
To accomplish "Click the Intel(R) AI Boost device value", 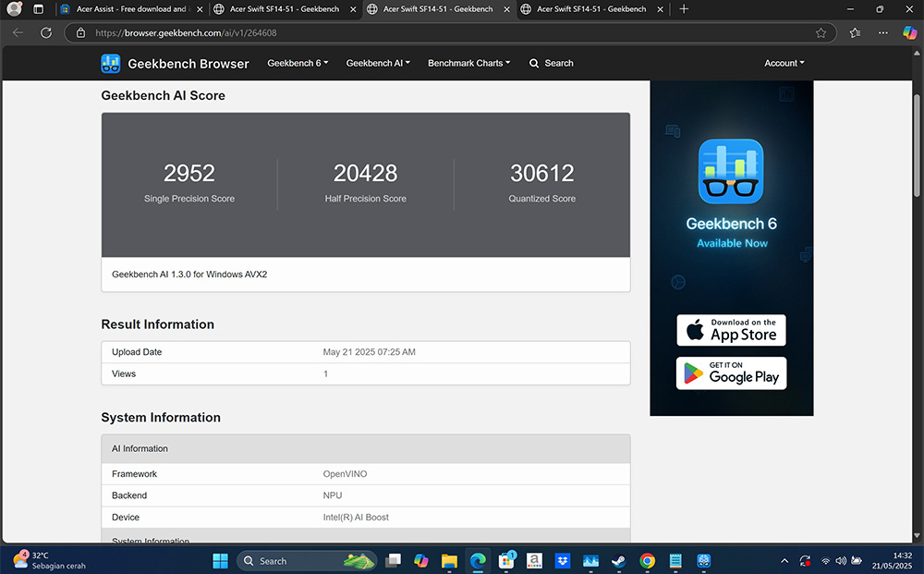I will [x=356, y=518].
